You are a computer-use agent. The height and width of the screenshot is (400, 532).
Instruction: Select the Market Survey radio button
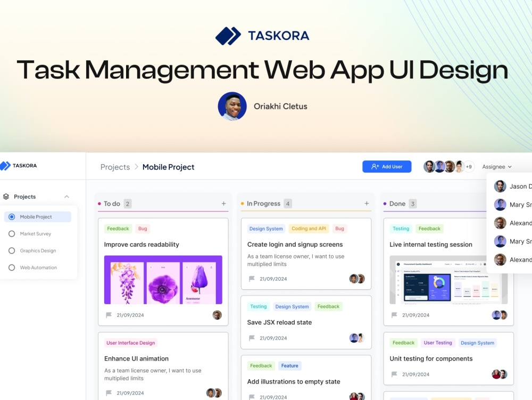(12, 234)
